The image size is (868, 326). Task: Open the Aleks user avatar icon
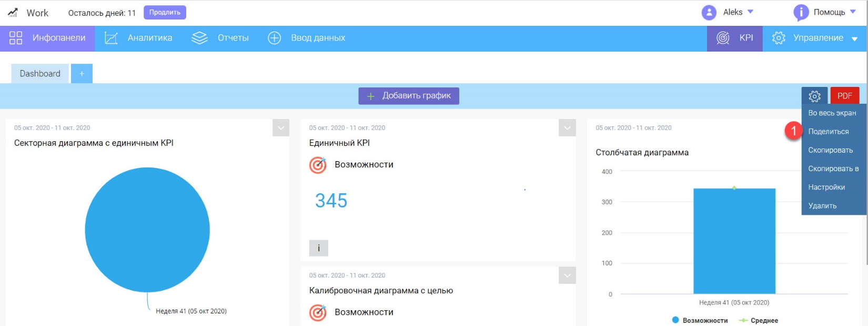709,13
